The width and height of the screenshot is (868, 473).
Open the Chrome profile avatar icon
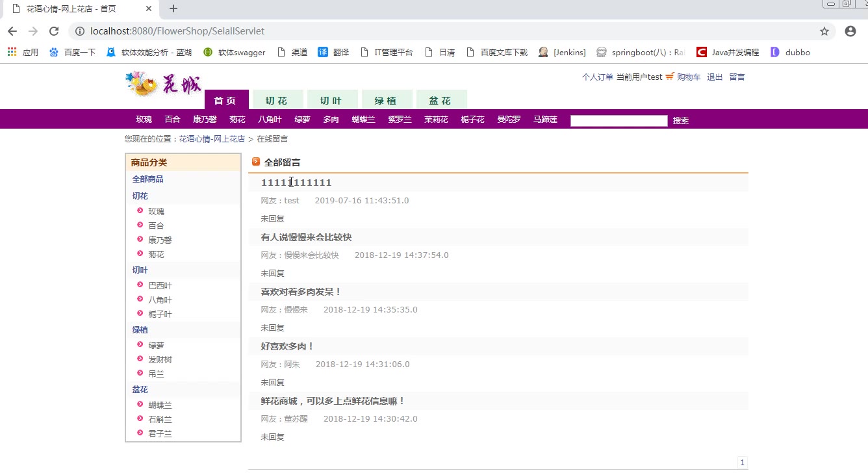[850, 31]
